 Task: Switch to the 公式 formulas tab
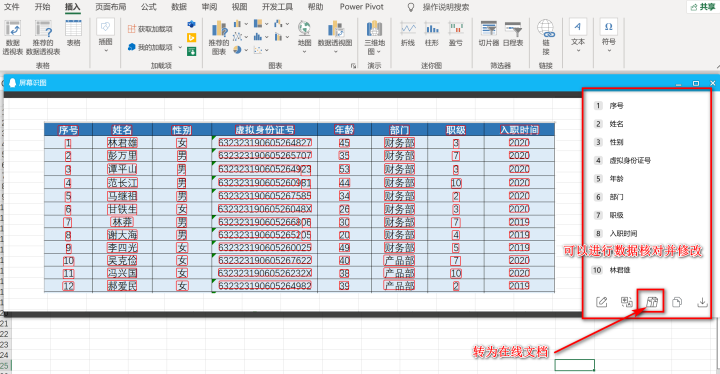[148, 7]
